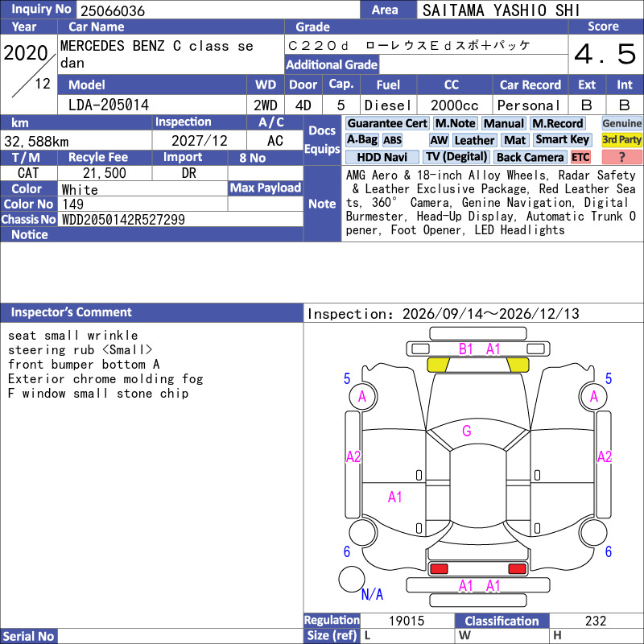
Task: Click the red ETC badge
Action: tap(580, 157)
